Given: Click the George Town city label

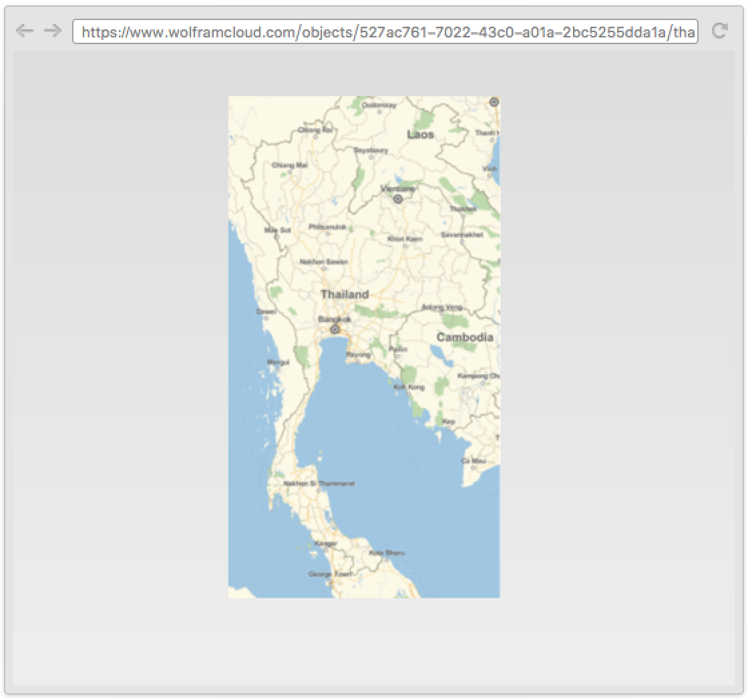Looking at the screenshot, I should point(329,574).
